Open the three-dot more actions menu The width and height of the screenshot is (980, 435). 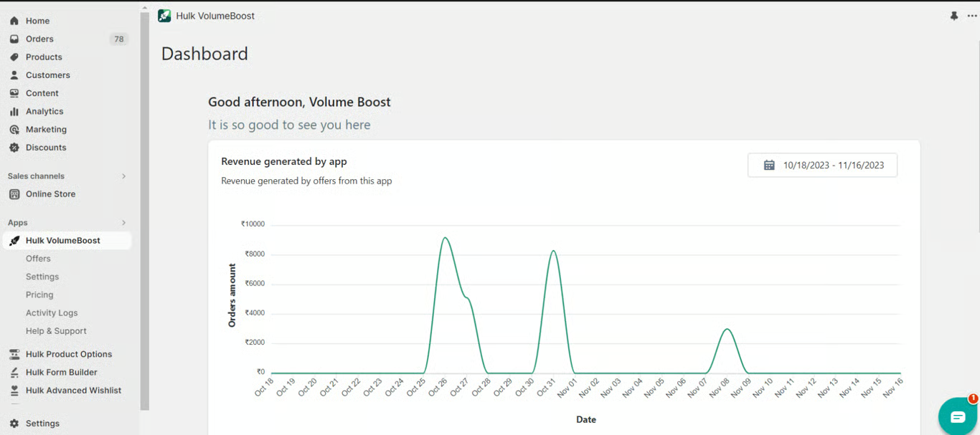click(972, 16)
